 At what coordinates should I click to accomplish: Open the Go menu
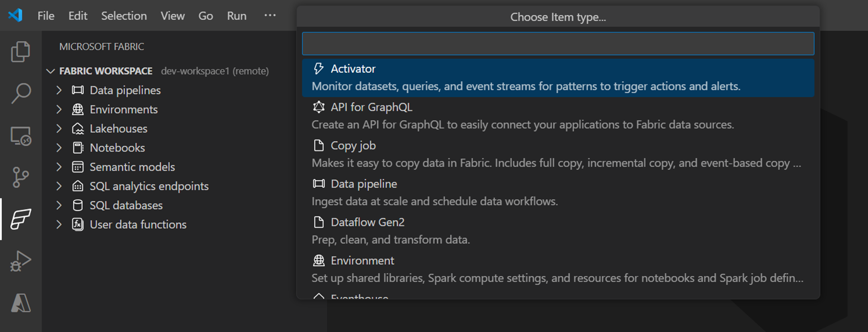pyautogui.click(x=206, y=15)
